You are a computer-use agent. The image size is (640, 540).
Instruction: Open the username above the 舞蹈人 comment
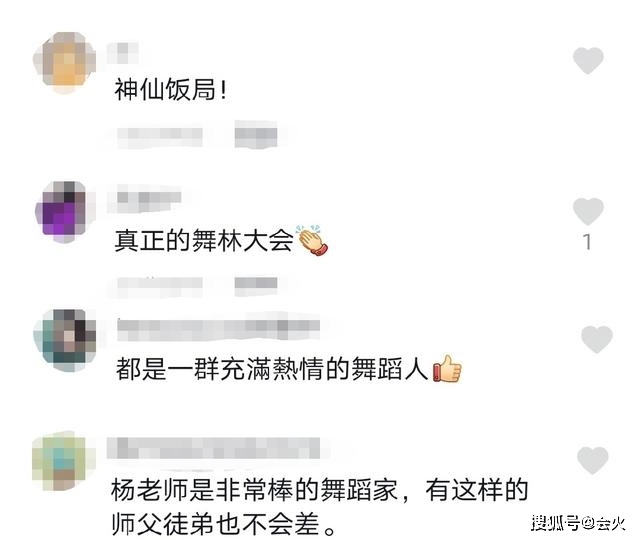[x=218, y=327]
